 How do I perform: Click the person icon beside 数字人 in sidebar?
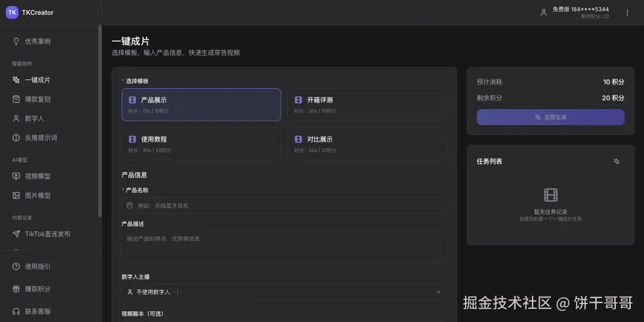pos(16,118)
